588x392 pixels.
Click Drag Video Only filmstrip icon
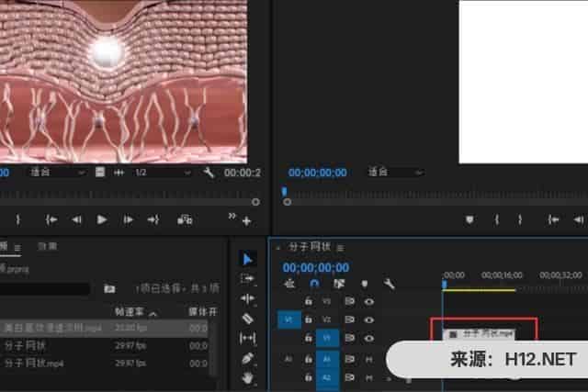[100, 173]
